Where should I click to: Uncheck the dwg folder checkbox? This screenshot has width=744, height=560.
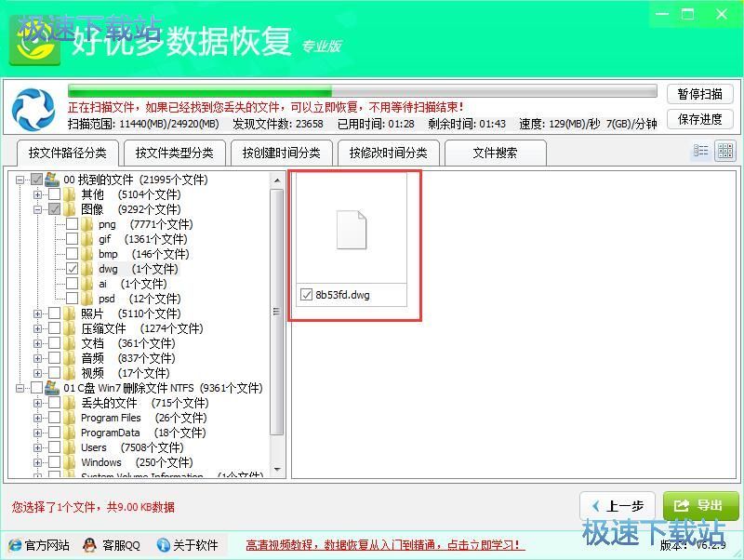[73, 269]
